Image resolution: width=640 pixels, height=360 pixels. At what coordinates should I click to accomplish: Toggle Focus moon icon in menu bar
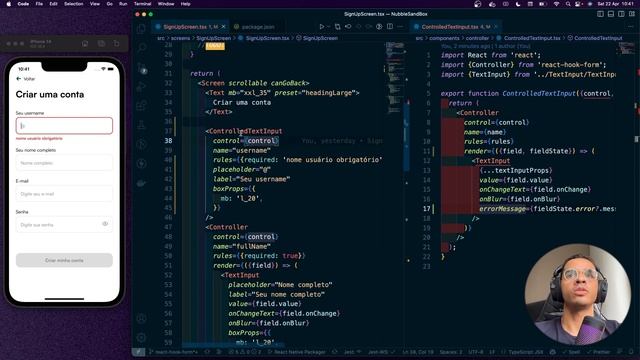518,4
